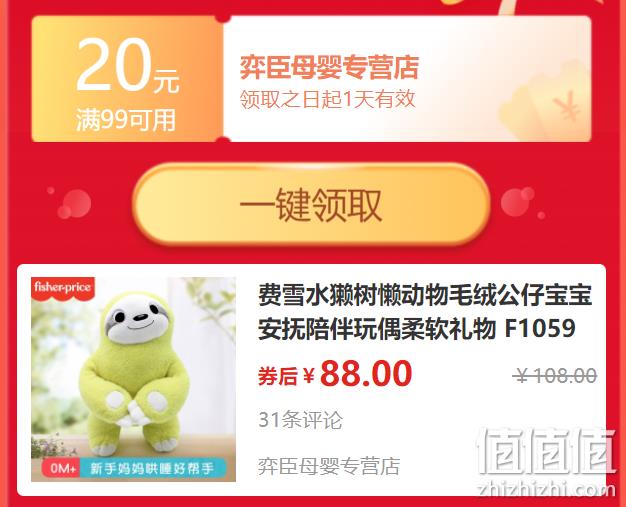Click the original ¥108.00 strikethrough price
The image size is (626, 507).
[555, 375]
